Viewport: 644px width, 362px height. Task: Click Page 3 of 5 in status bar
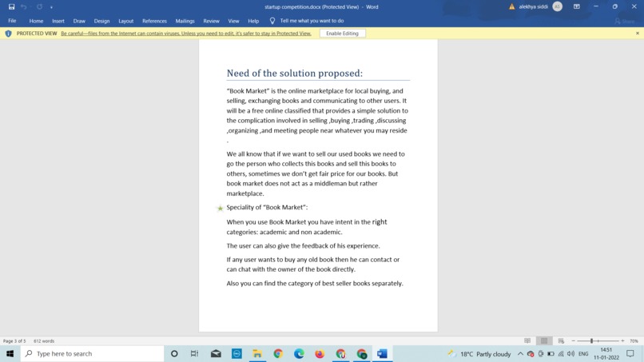[x=14, y=341]
